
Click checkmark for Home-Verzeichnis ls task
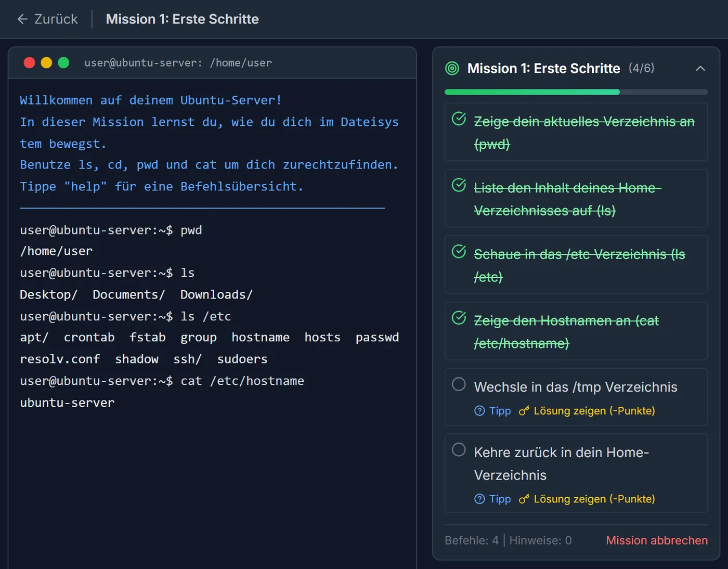click(459, 185)
